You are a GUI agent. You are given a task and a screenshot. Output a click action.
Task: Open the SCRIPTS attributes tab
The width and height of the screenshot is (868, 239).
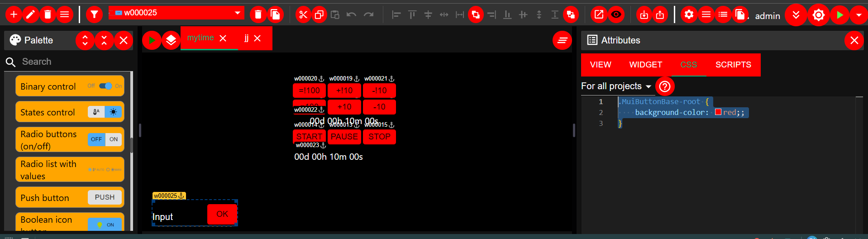733,65
